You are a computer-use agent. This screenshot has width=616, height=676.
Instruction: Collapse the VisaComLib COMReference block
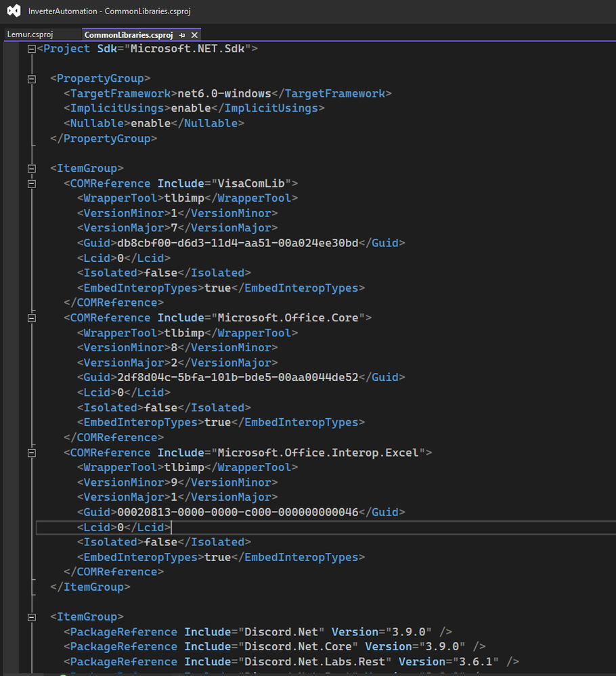coord(32,183)
